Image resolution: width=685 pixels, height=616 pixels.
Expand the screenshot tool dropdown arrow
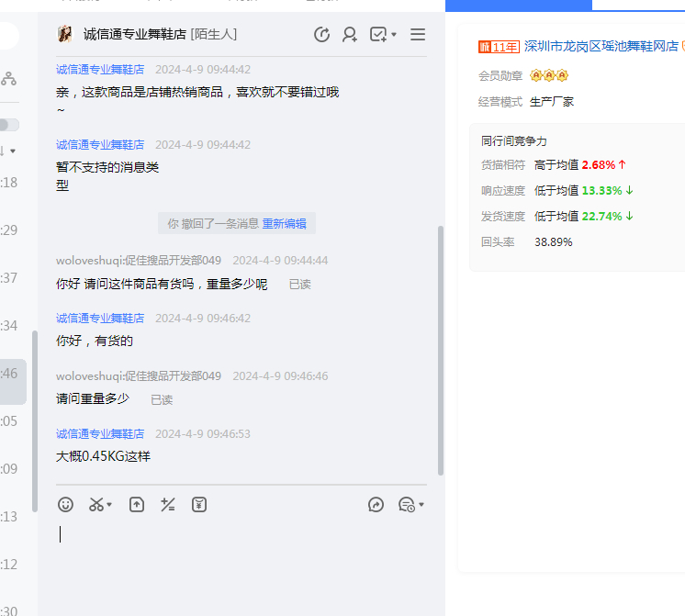(x=110, y=505)
